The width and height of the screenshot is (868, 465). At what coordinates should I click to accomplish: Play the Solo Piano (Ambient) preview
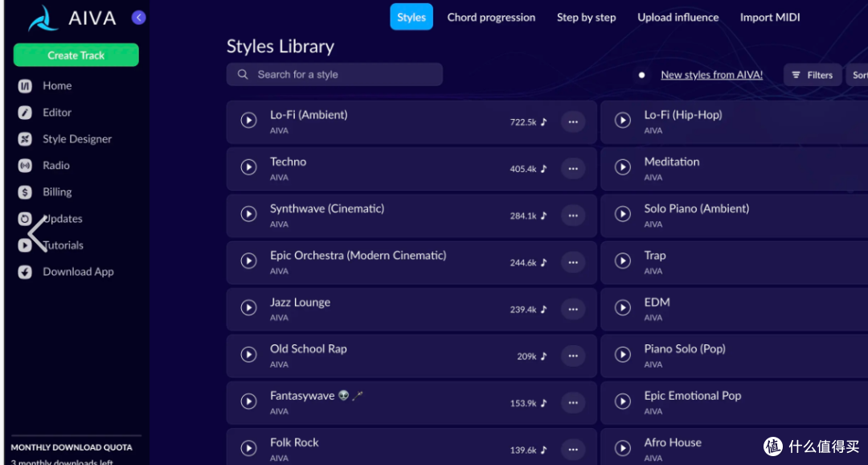(x=623, y=214)
